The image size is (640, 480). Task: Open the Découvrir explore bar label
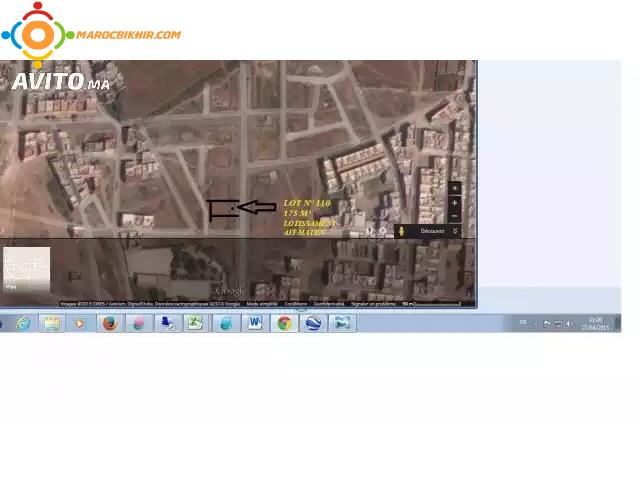point(432,231)
